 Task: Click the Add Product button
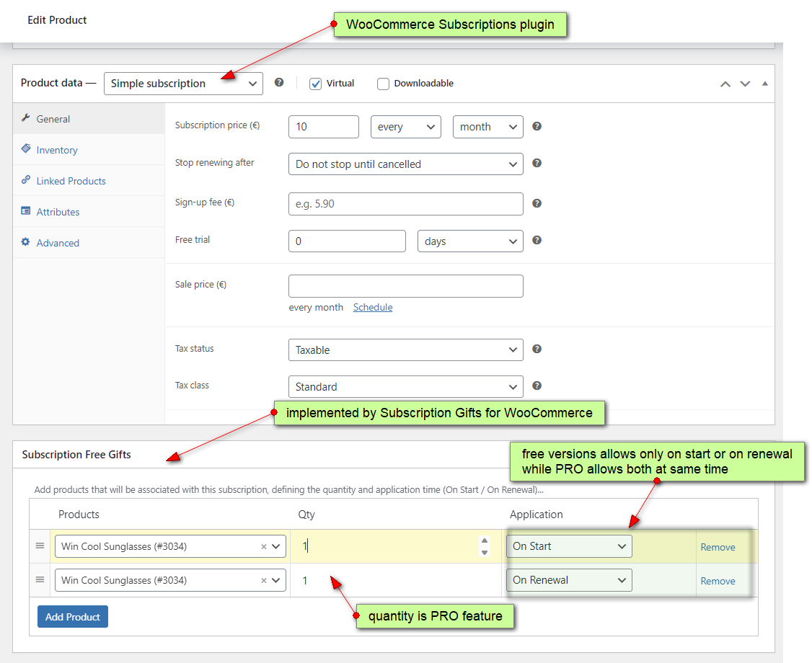coord(72,616)
